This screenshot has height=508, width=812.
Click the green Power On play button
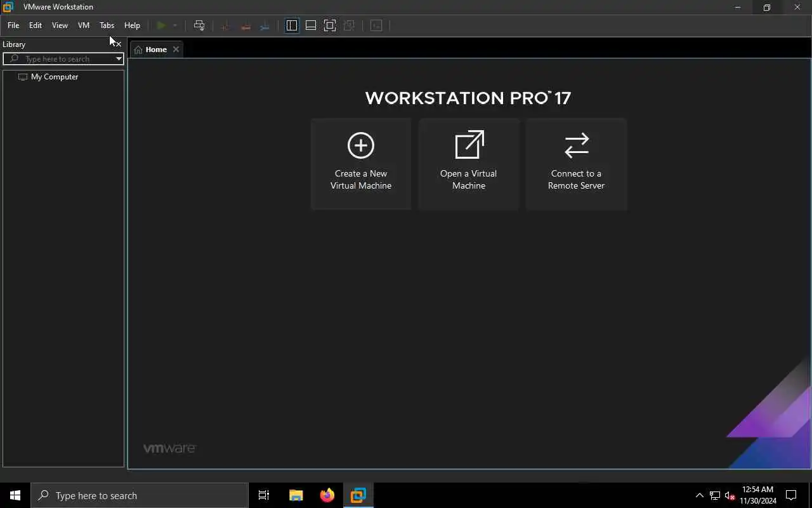161,25
